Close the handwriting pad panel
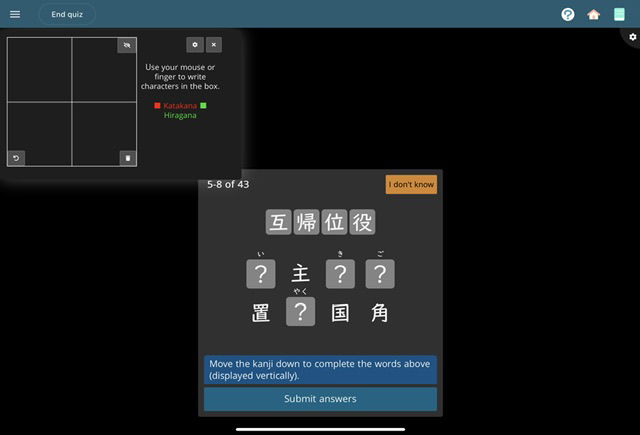The height and width of the screenshot is (435, 640). 213,45
